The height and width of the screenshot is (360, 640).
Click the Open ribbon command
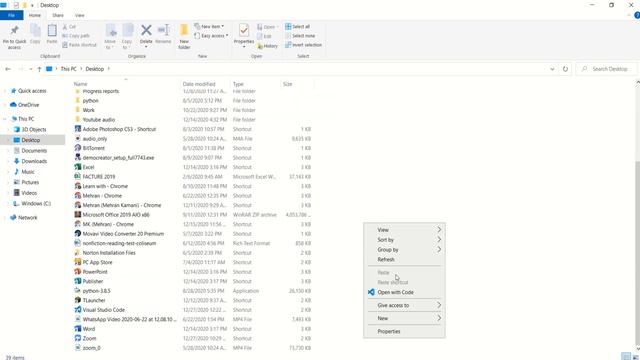[267, 27]
